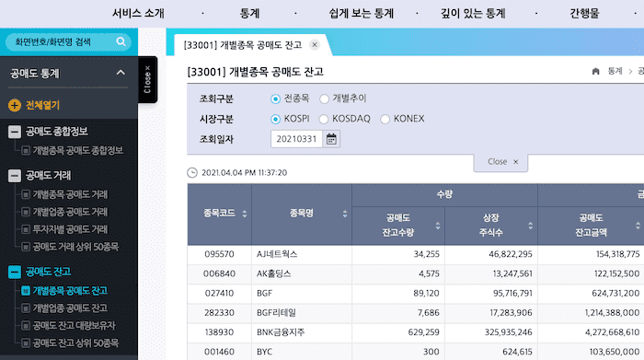Open the 서비스 소개 menu
This screenshot has width=644, height=360.
[138, 13]
